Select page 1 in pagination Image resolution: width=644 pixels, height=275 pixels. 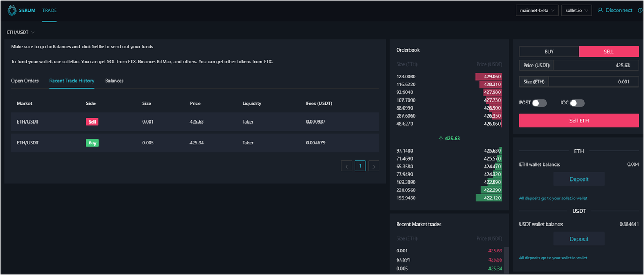coord(360,166)
